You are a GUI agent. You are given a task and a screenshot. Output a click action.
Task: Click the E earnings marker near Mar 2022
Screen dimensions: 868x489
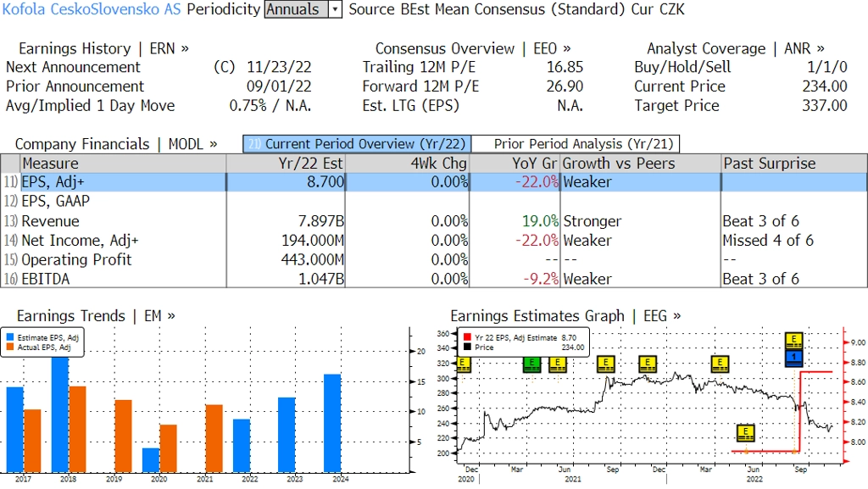720,364
